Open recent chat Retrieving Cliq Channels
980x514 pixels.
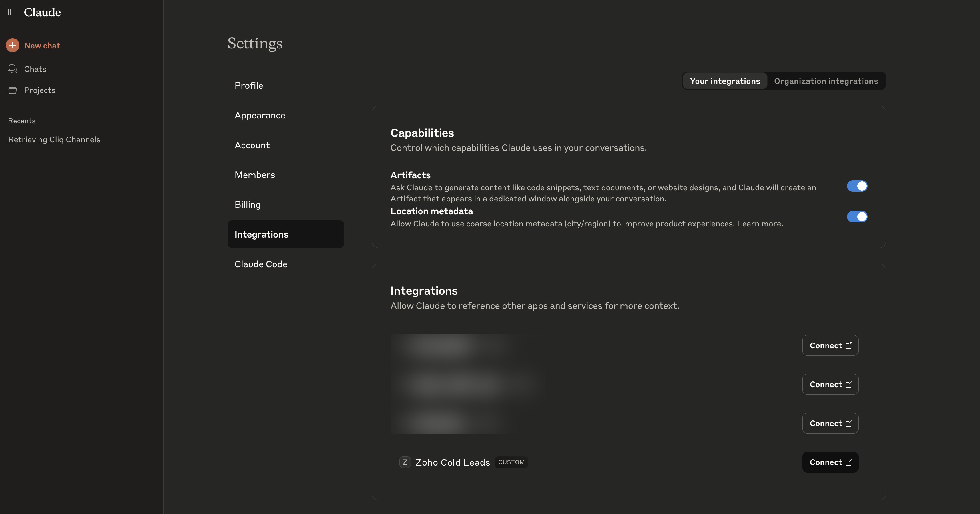(54, 140)
